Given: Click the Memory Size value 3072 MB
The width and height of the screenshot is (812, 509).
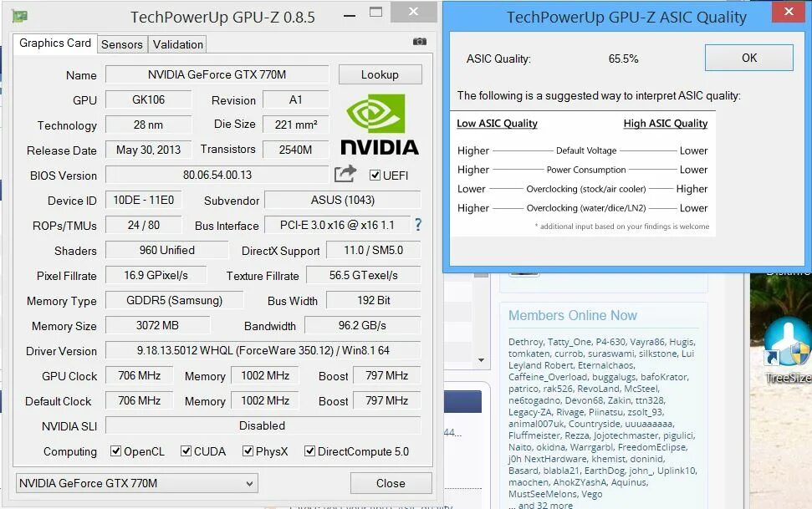Looking at the screenshot, I should click(x=157, y=325).
